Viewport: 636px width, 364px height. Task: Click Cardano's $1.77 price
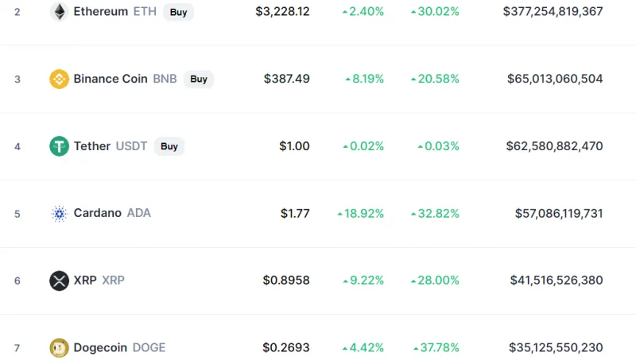click(x=295, y=213)
